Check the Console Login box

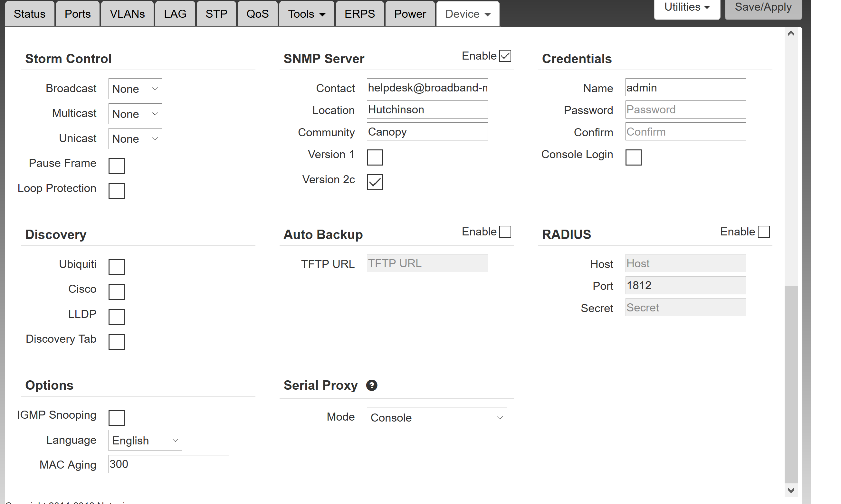(x=633, y=157)
